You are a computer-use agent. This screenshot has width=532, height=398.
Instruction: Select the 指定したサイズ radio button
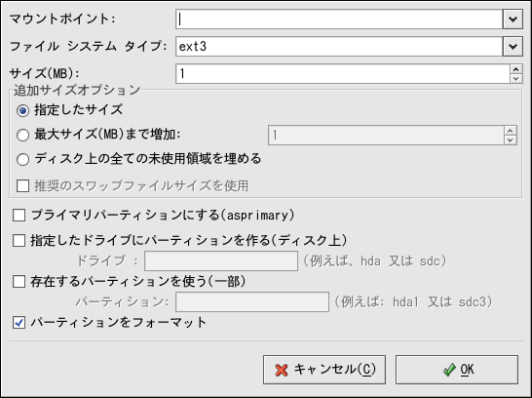(x=22, y=110)
